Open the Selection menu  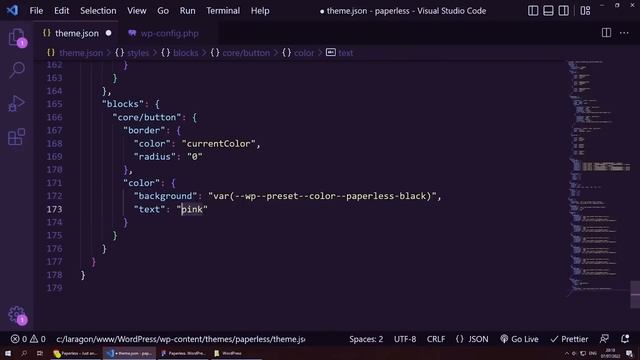[x=98, y=11]
